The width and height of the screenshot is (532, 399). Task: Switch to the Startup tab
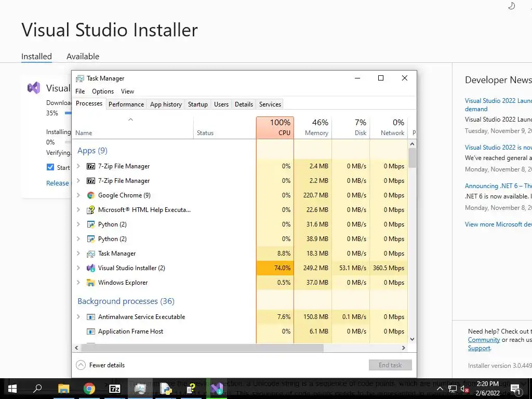point(198,104)
